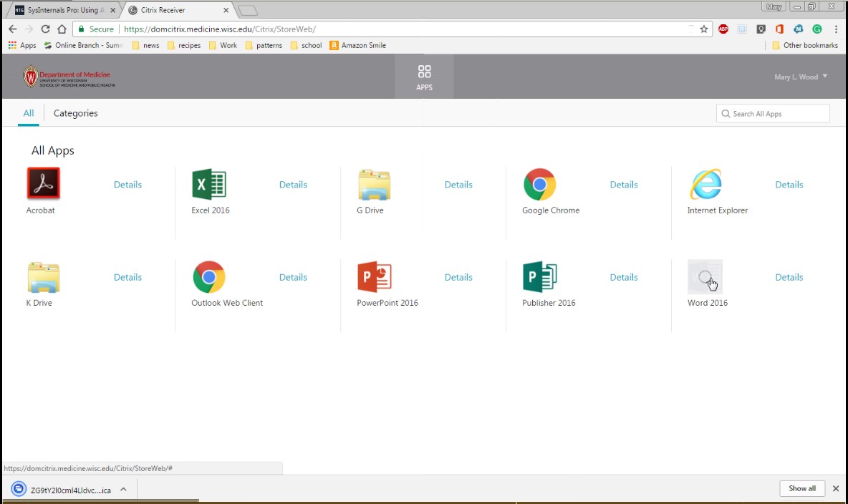The height and width of the screenshot is (504, 848).
Task: View Details for Word 2016
Action: point(789,277)
